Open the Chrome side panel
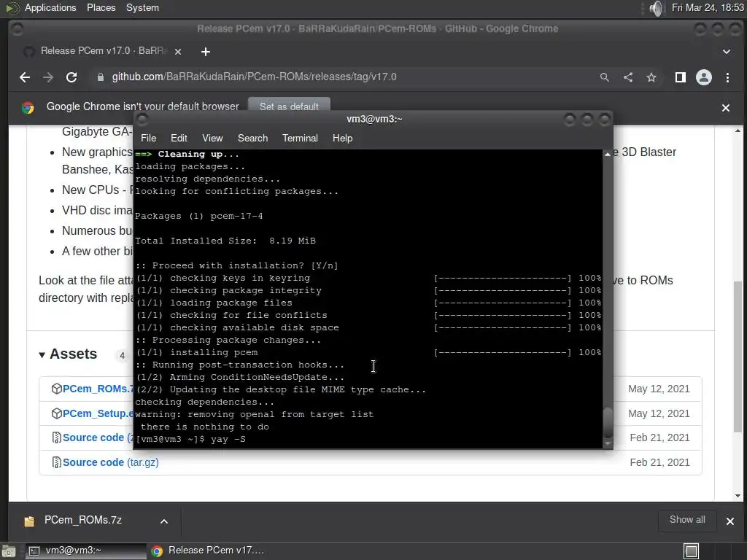The height and width of the screenshot is (560, 747). tap(681, 77)
